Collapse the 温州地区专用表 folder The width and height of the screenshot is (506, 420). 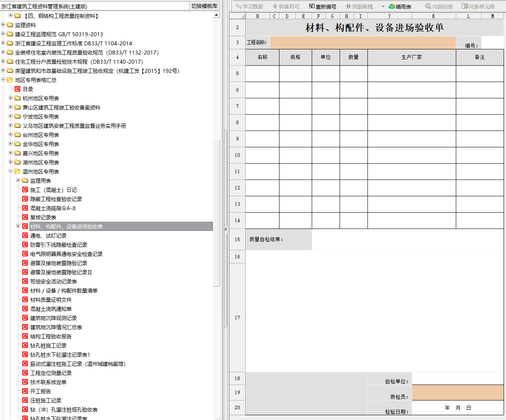11,171
